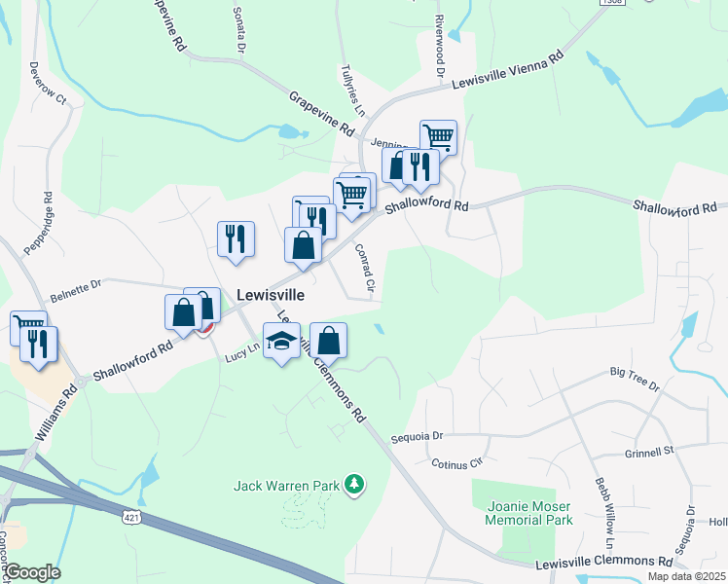Screen dimensions: 728x584
Task: Open the restaurant marker near Williams Rd
Action: click(x=39, y=346)
